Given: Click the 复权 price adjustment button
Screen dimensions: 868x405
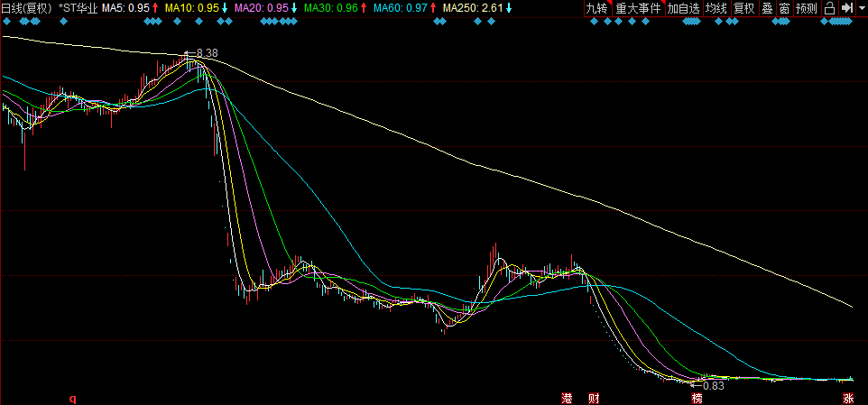Looking at the screenshot, I should (x=743, y=8).
